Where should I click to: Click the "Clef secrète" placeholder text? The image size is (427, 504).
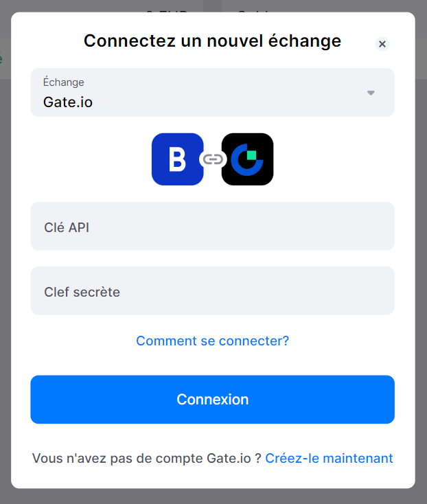(82, 292)
